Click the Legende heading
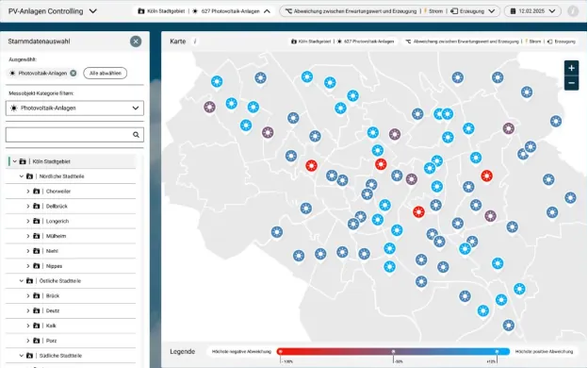Screen dimensions: 588x368 183,352
